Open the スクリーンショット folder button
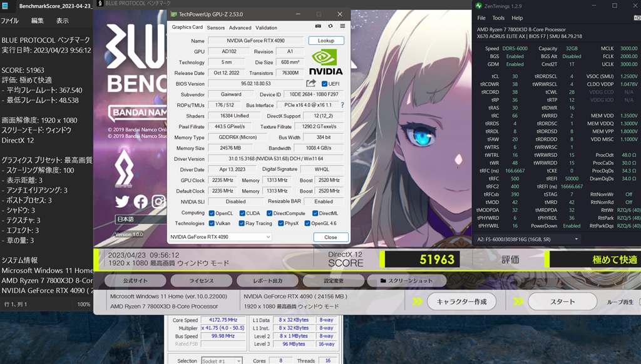641x364 pixels. coord(406,281)
